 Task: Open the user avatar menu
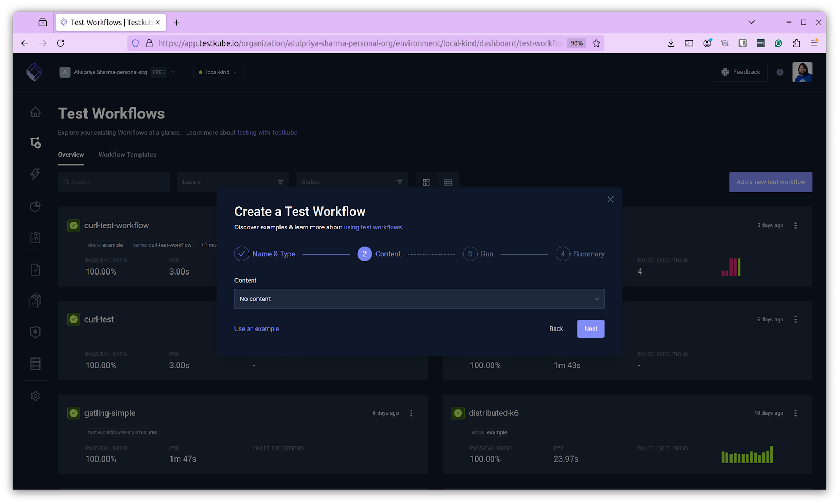click(x=802, y=72)
